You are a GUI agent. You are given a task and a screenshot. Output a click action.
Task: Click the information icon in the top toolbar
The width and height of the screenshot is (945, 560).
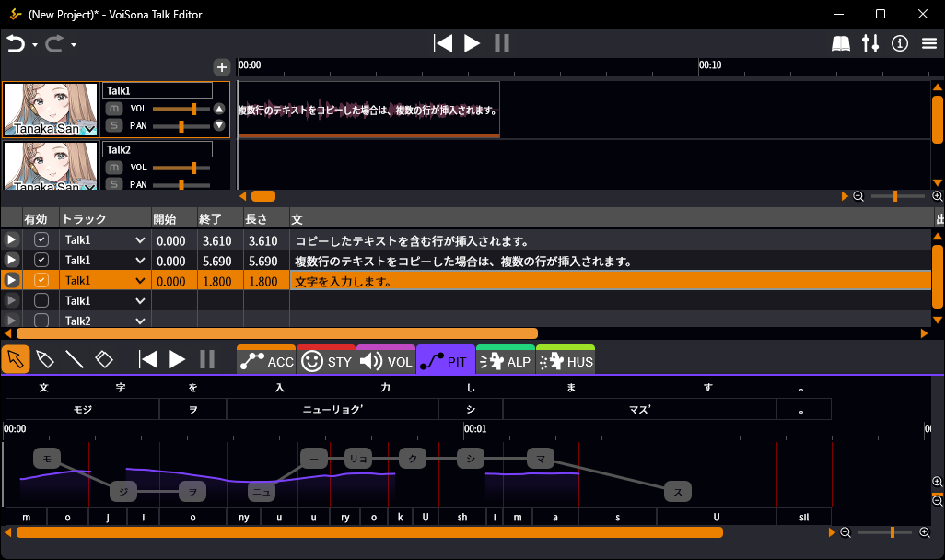pos(900,43)
